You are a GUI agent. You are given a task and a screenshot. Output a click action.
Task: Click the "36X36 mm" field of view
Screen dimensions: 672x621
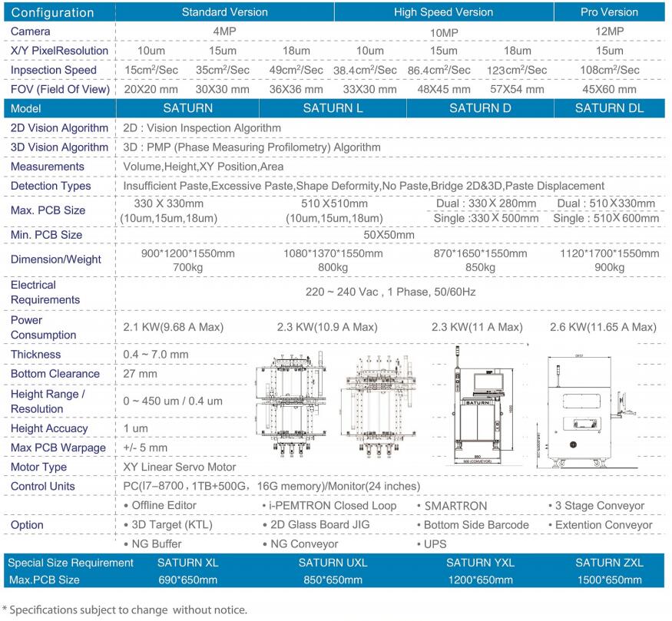coord(296,90)
